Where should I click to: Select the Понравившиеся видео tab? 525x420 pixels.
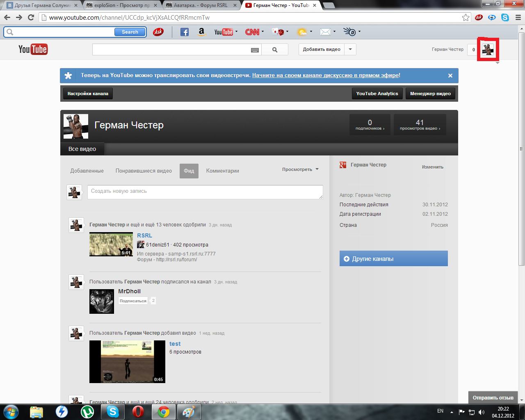pos(144,171)
